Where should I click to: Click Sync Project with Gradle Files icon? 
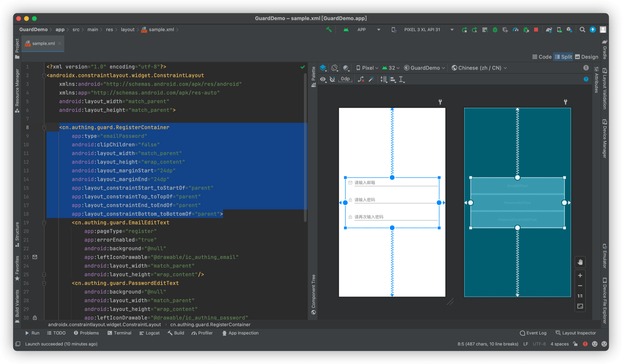point(549,29)
